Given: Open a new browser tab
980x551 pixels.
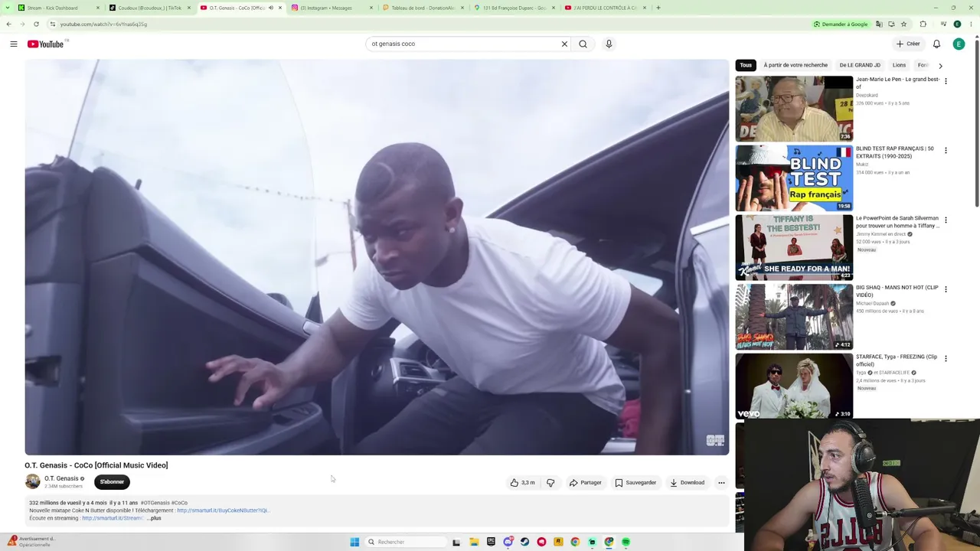Looking at the screenshot, I should [658, 8].
